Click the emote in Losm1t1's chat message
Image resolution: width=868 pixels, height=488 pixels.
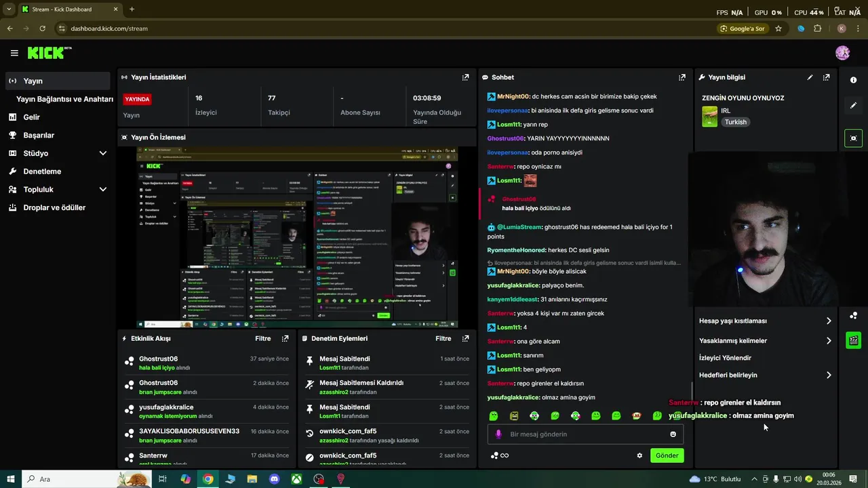click(x=530, y=180)
